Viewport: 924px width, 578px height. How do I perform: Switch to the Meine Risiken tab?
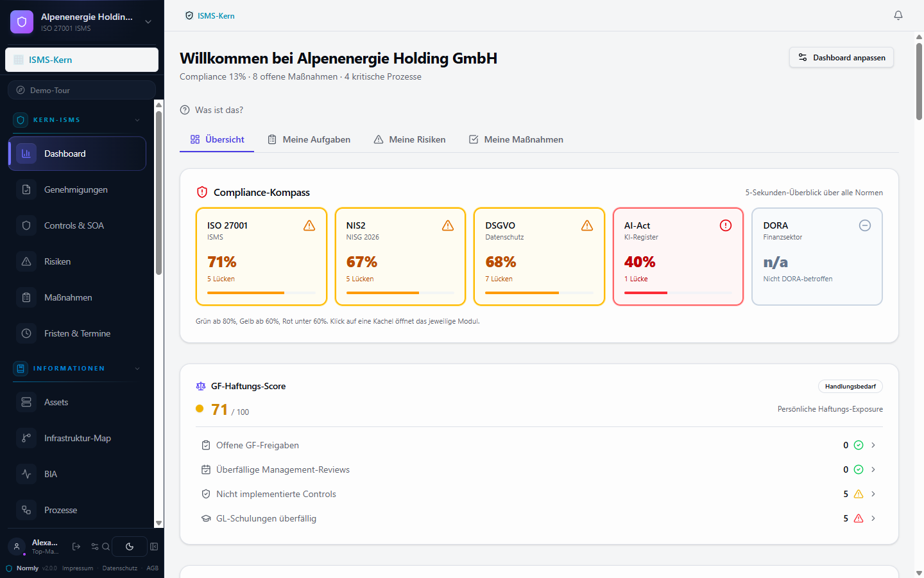409,139
